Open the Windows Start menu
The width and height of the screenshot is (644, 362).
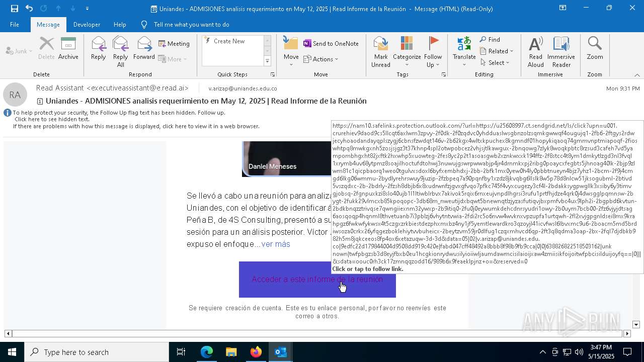12,352
